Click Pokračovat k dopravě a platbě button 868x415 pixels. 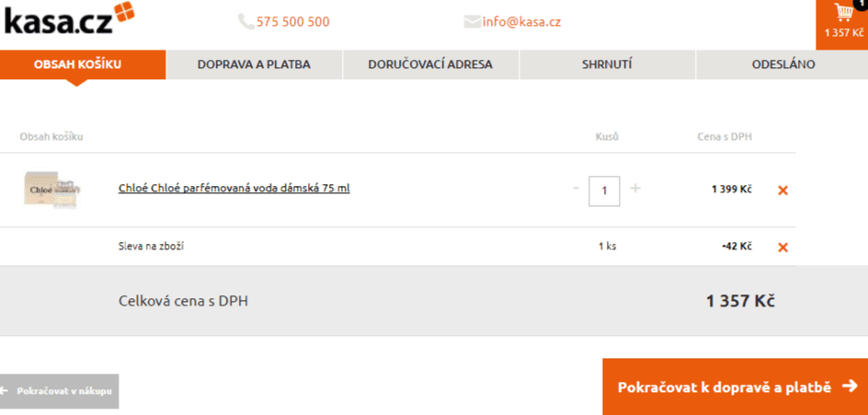coord(736,386)
